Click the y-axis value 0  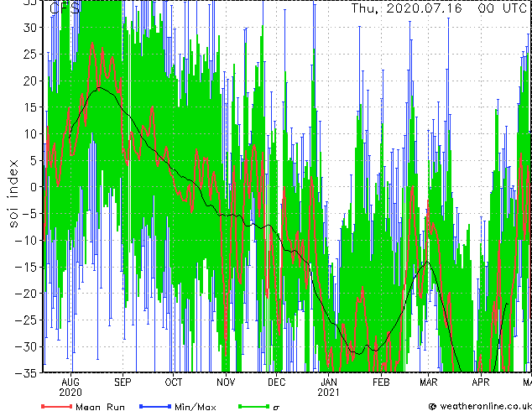(34, 187)
